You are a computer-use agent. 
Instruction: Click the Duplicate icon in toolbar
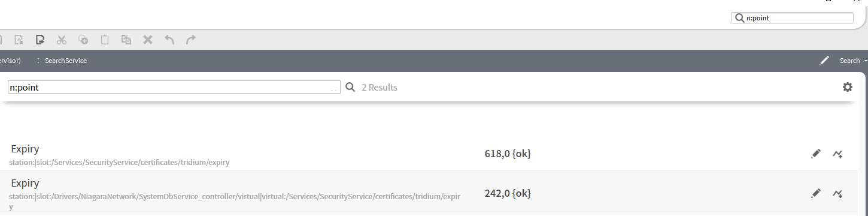tap(126, 40)
